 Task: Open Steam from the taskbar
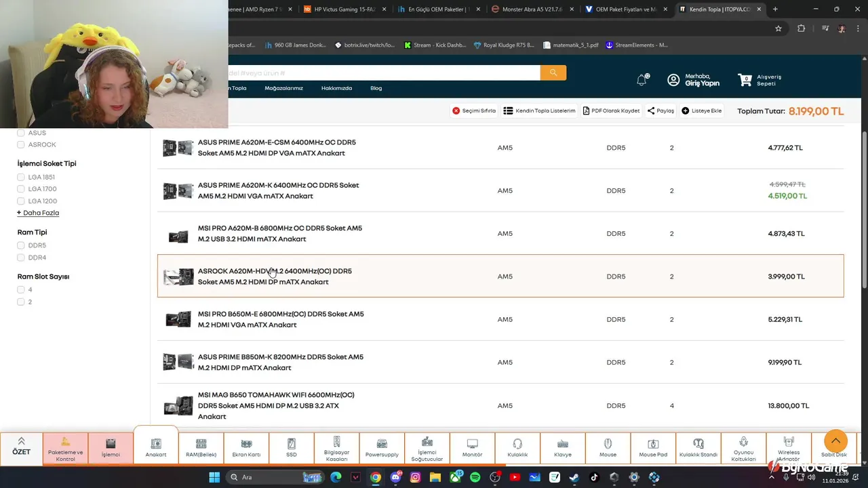[x=574, y=477]
